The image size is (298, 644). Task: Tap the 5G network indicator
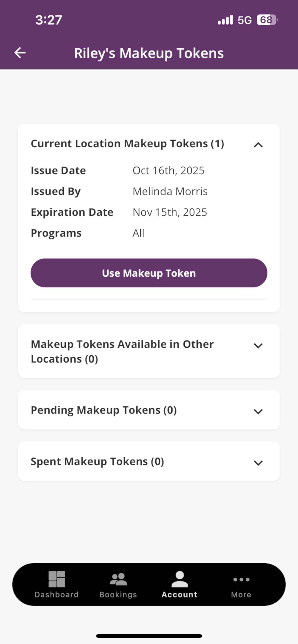click(x=245, y=20)
